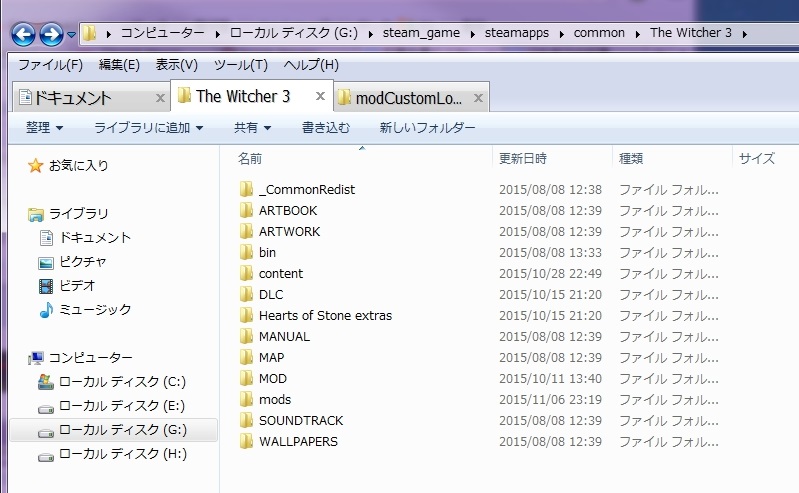799x493 pixels.
Task: Create a 新しいフォルダー
Action: click(427, 127)
